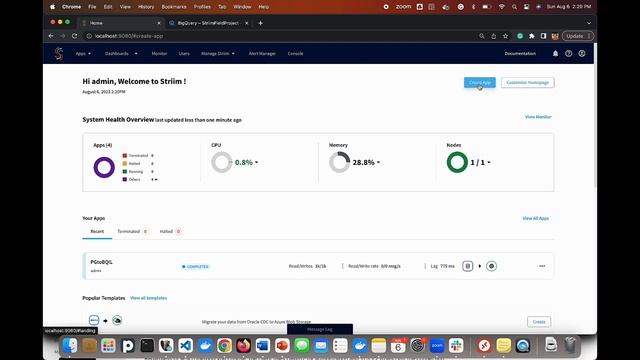Viewport: 640px width, 360px height.
Task: Open the notifications bell icon
Action: [555, 53]
